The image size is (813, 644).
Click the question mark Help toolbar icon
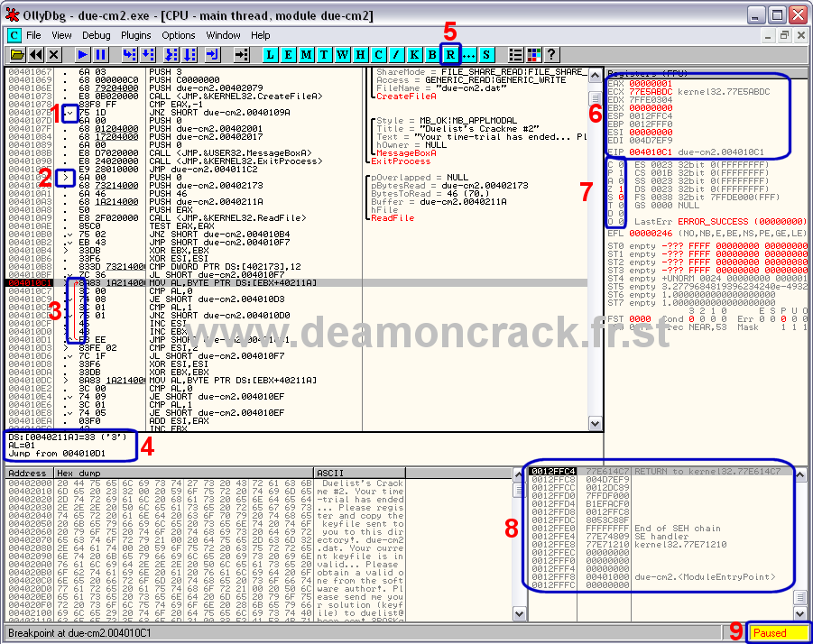[551, 54]
